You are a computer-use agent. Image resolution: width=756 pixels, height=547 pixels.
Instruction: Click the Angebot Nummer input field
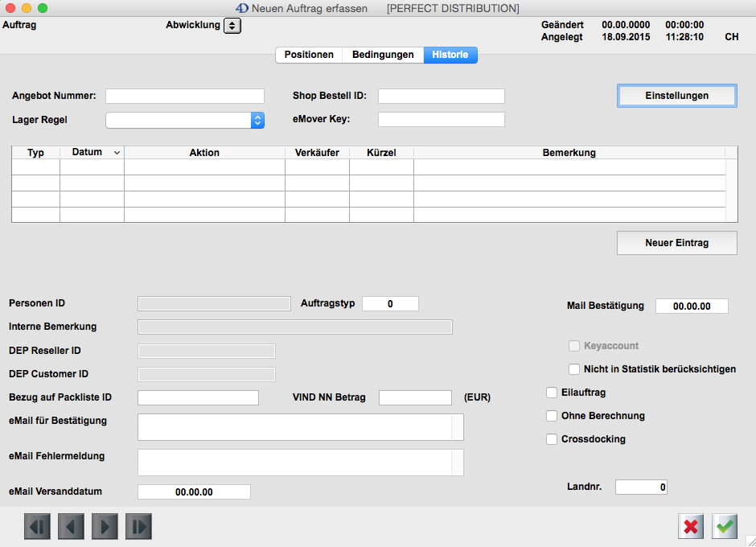point(184,96)
